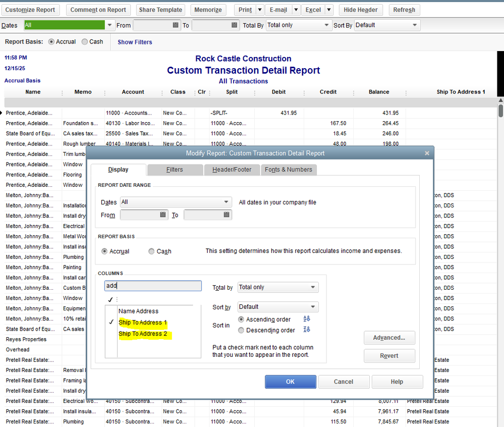504x427 pixels.
Task: Click the Excel button
Action: [x=313, y=10]
